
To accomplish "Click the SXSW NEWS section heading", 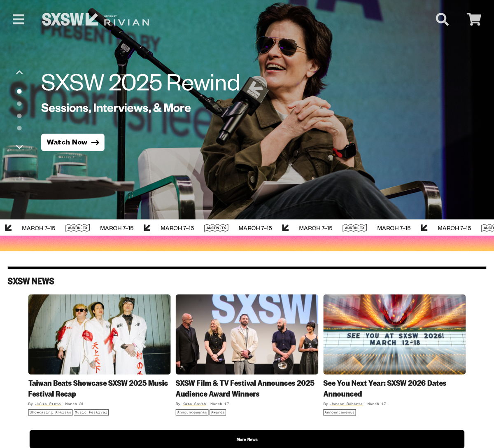I will point(31,281).
